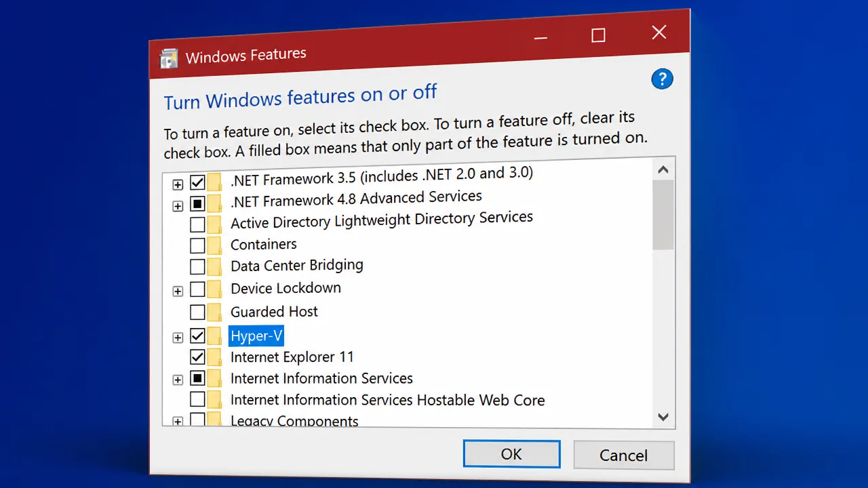Select ".NET Framework 4.8 Advanced Services" label
868x488 pixels.
coord(356,199)
